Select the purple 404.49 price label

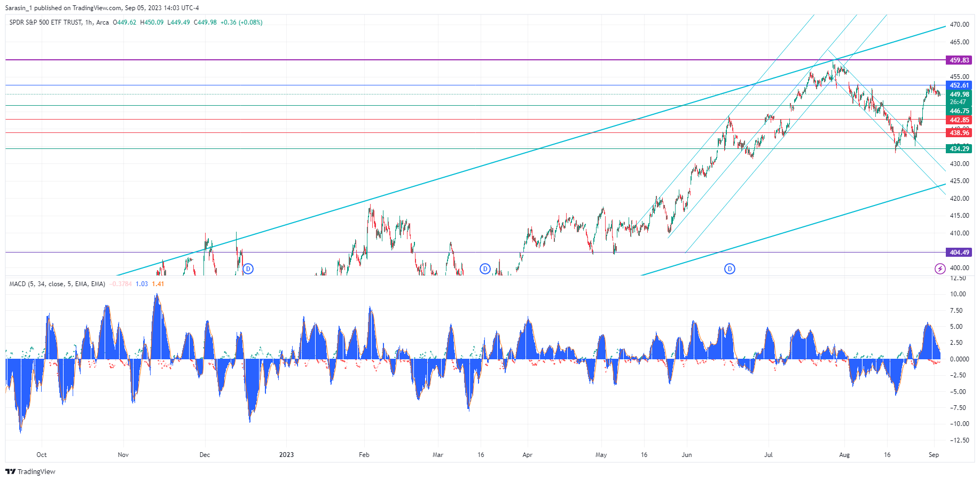click(x=959, y=253)
